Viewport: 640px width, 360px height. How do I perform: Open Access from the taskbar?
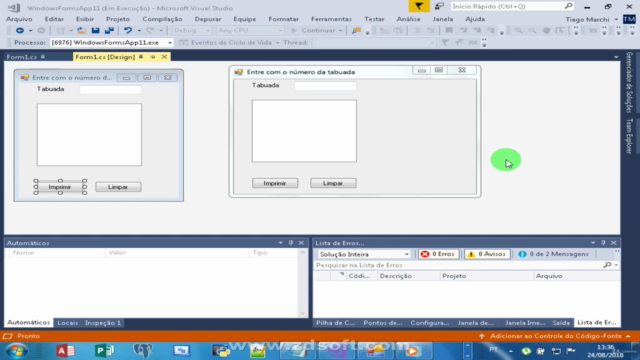(65, 351)
